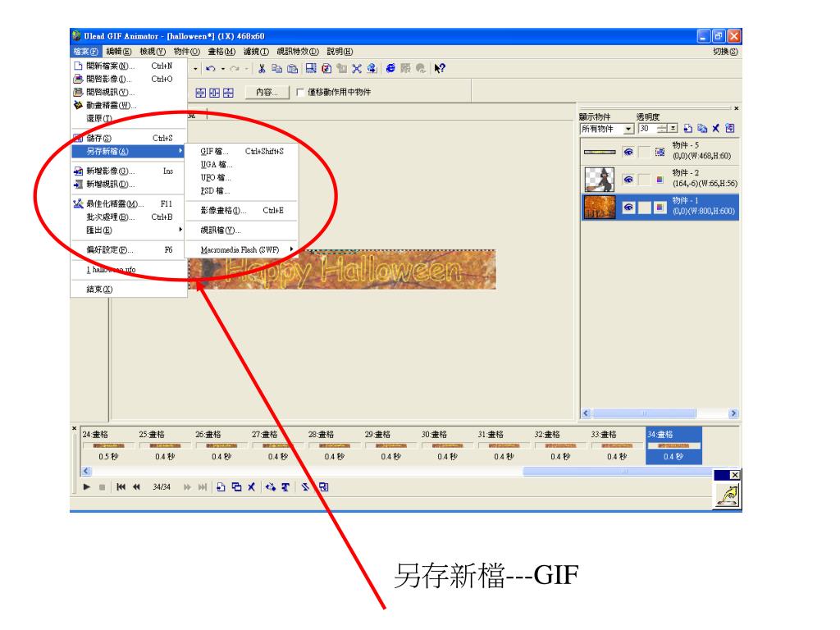Expand the 匯出(E) submenu
Image resolution: width=840 pixels, height=630 pixels.
pyautogui.click(x=129, y=231)
